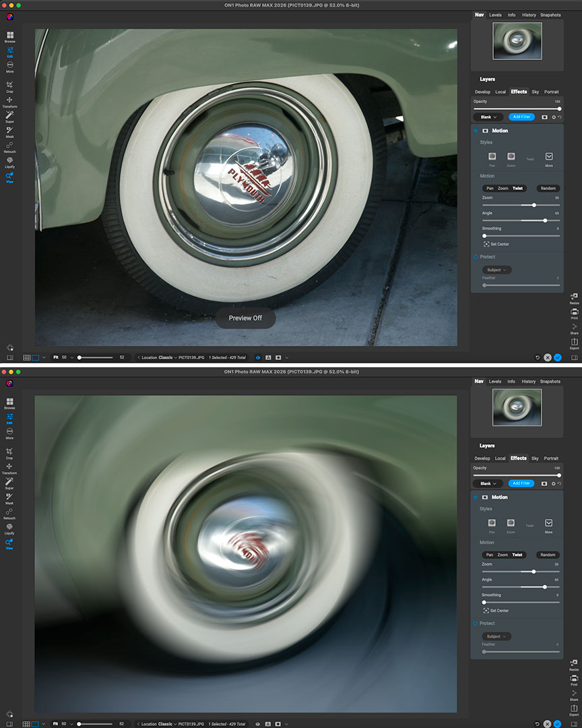
Task: Click the Set Center icon in the upper window
Action: coord(486,244)
